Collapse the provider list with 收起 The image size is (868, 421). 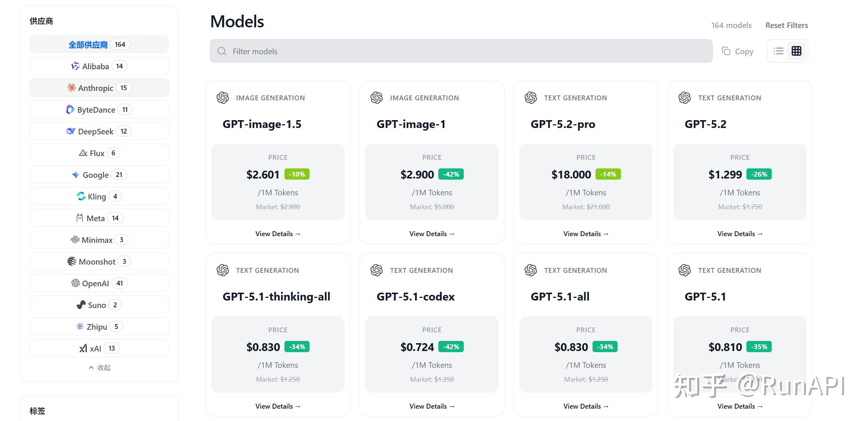(100, 367)
